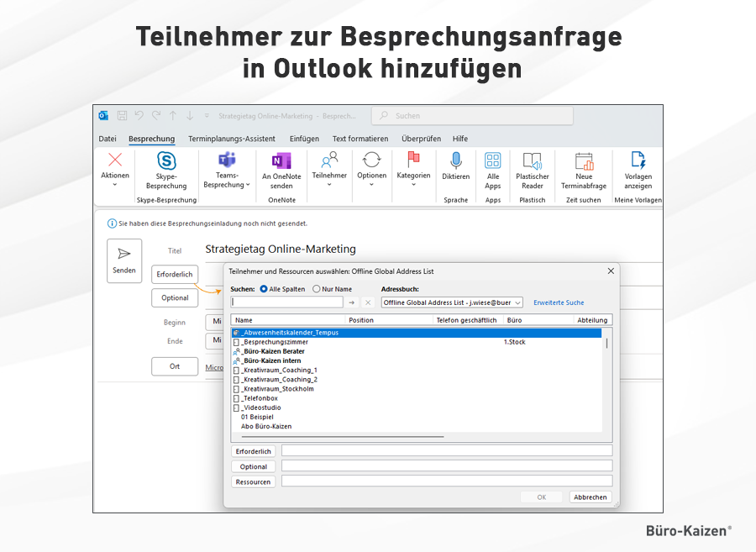Click the Undo arrow icon
The height and width of the screenshot is (552, 756).
tap(139, 116)
